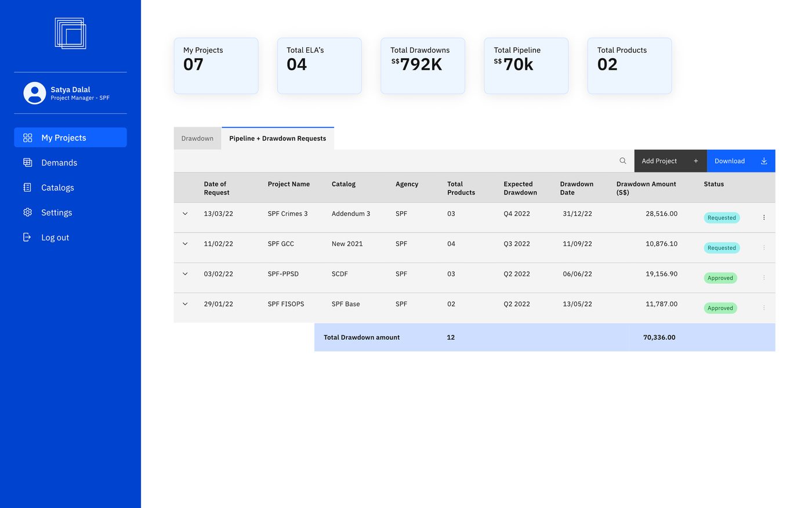Click the 19,156.90 drawdown amount
This screenshot has width=812, height=508.
coord(661,274)
